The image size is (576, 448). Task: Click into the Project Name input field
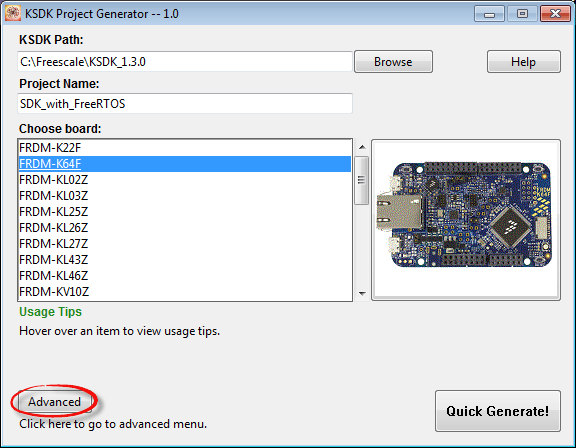[x=185, y=104]
